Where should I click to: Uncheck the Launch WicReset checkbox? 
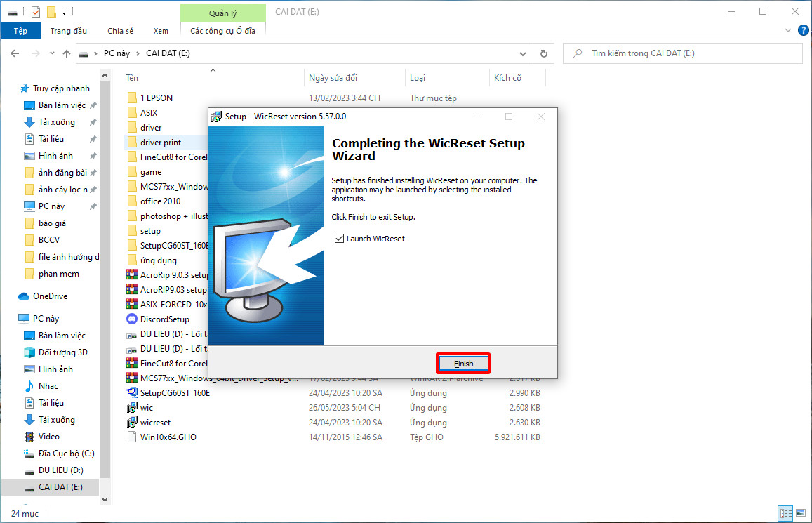pos(339,238)
